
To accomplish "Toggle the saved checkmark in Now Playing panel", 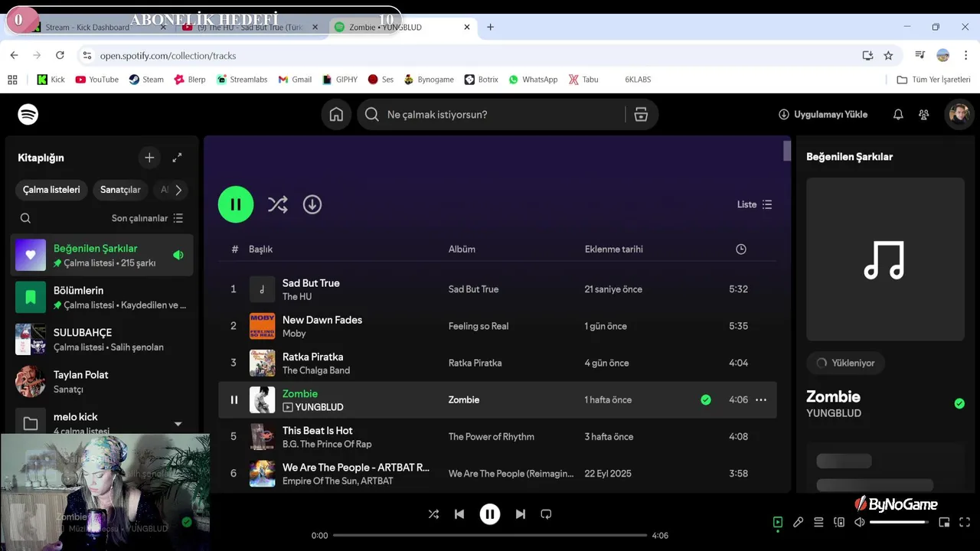I will pyautogui.click(x=959, y=403).
